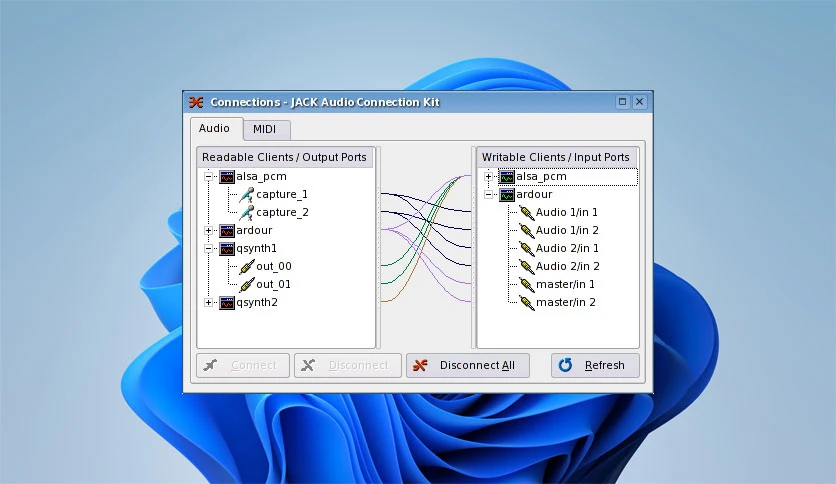Select the capture_1 port label
The image size is (836, 484).
pyautogui.click(x=282, y=195)
